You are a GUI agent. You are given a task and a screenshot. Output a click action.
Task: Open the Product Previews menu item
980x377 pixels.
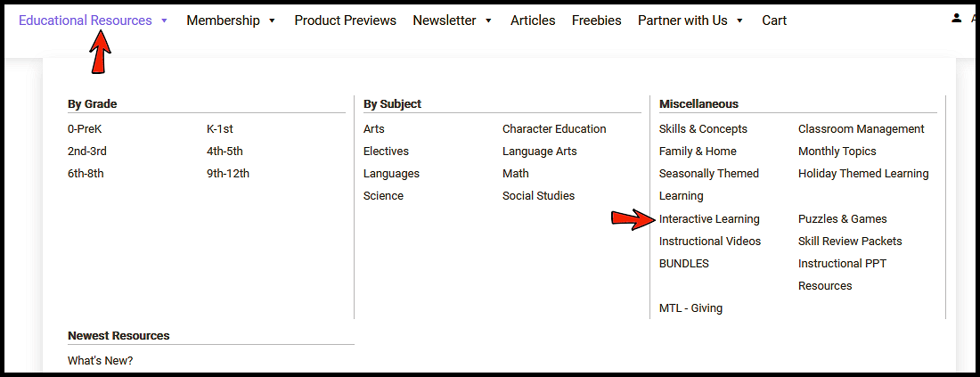tap(345, 20)
